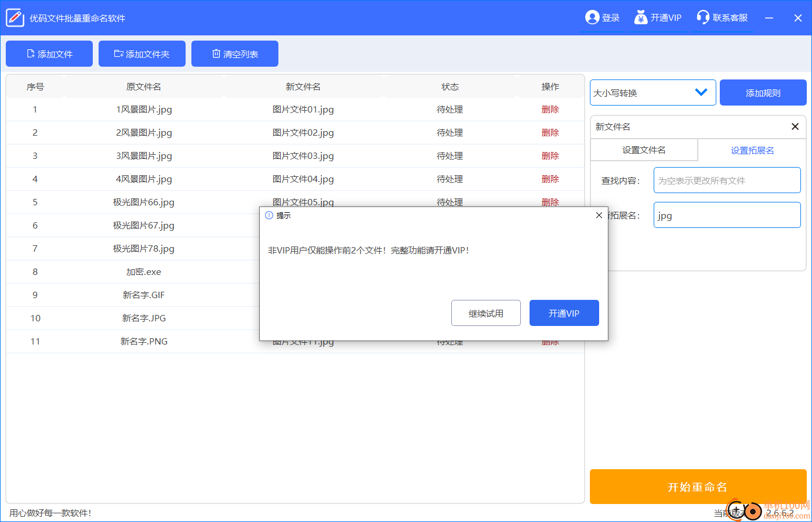
Task: Choose 继续试用 in the dialog
Action: tap(486, 313)
